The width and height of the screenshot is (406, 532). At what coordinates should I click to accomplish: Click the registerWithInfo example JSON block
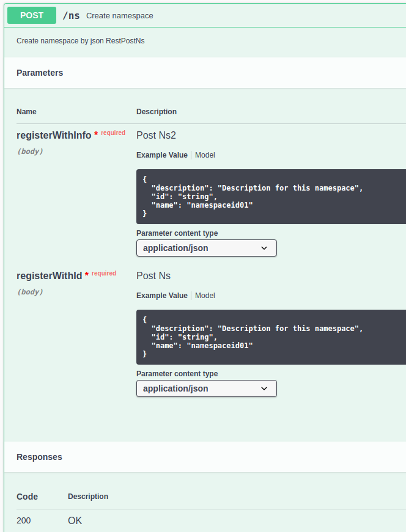click(271, 197)
